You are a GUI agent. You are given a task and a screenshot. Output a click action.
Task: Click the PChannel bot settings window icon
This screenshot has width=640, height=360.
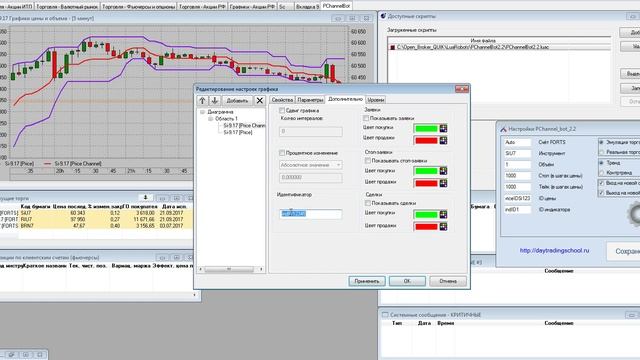click(x=503, y=129)
